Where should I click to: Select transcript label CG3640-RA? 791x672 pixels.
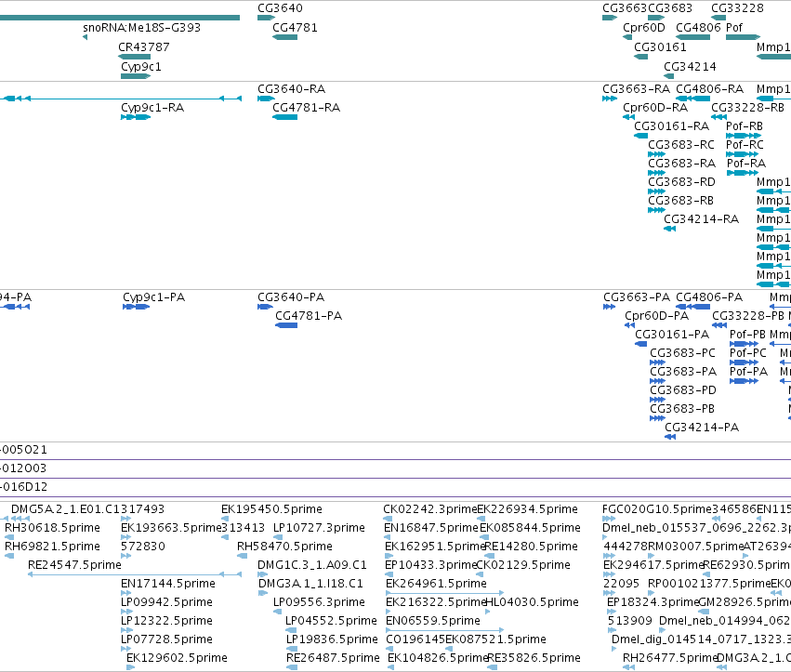pyautogui.click(x=291, y=89)
